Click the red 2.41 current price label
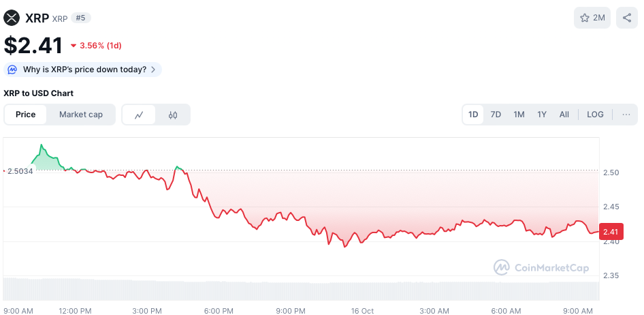644x315 pixels. [x=611, y=232]
